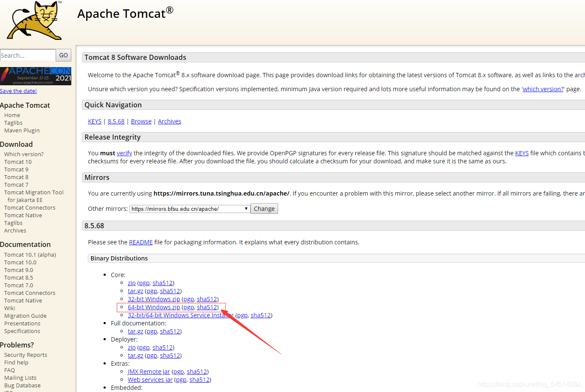Open Tomcat 10.0 documentation
The image size is (585, 392).
20,263
